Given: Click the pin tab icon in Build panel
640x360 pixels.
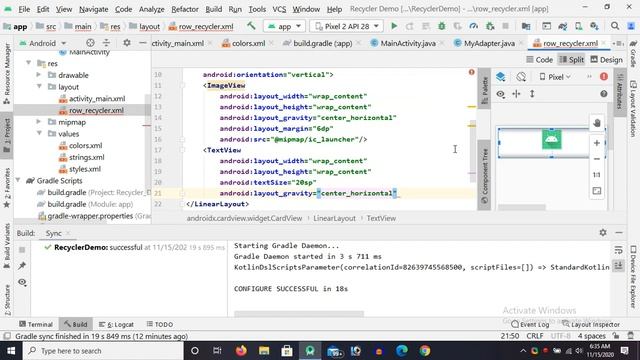Looking at the screenshot, I should [x=22, y=266].
